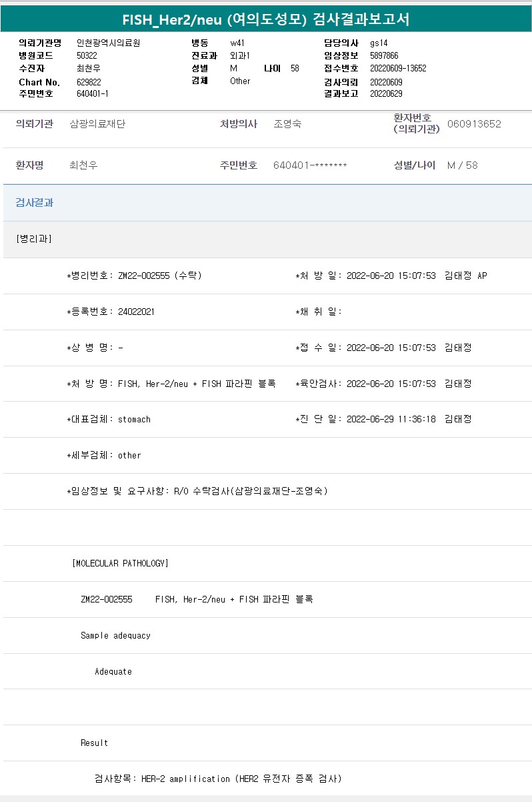Select the [MOLECULAR PATHOLOGY] heading

(x=120, y=563)
